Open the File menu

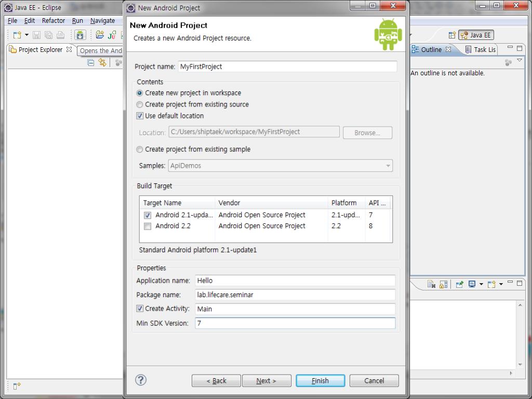coord(12,21)
